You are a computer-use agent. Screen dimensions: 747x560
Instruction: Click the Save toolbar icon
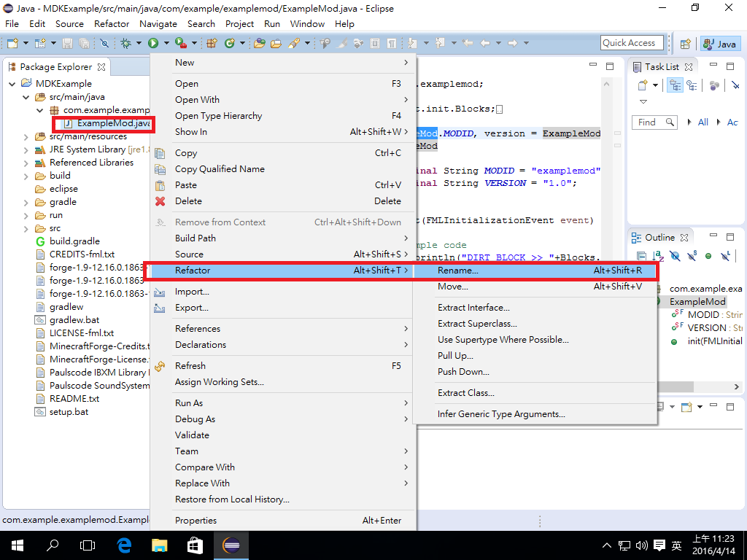point(68,43)
